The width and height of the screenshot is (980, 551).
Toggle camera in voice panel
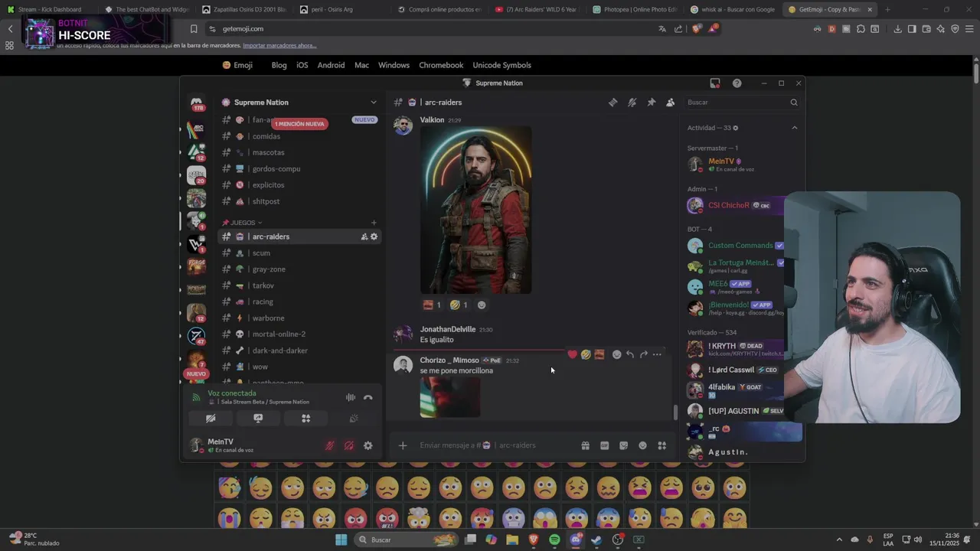211,419
